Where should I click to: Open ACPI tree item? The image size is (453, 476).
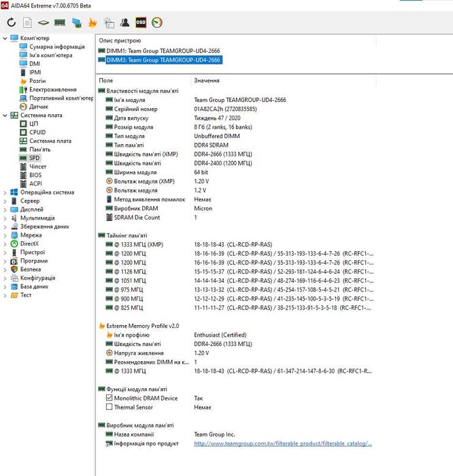[x=31, y=184]
